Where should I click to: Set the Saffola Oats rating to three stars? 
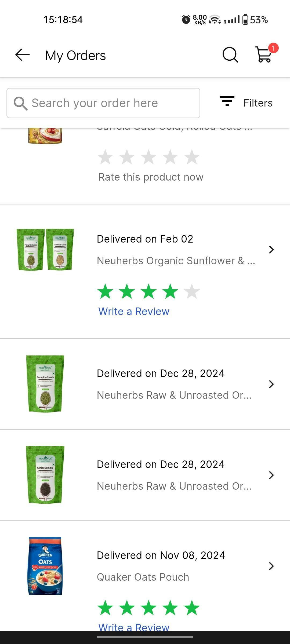click(x=148, y=157)
